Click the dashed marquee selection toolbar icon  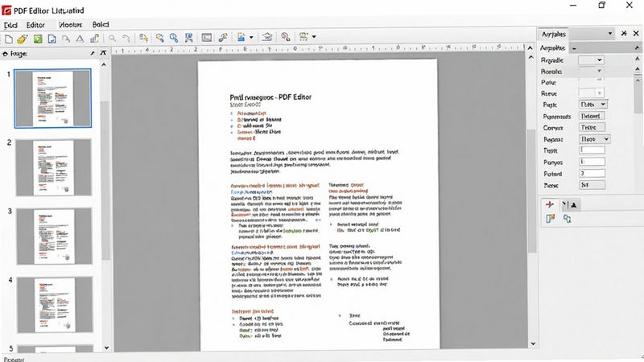click(303, 37)
